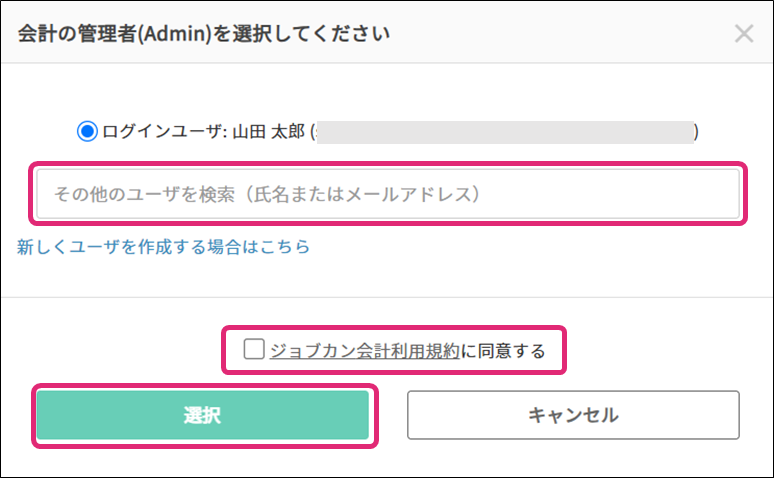
Task: Choose the logged-in user as accounting Admin
Action: coord(87,131)
